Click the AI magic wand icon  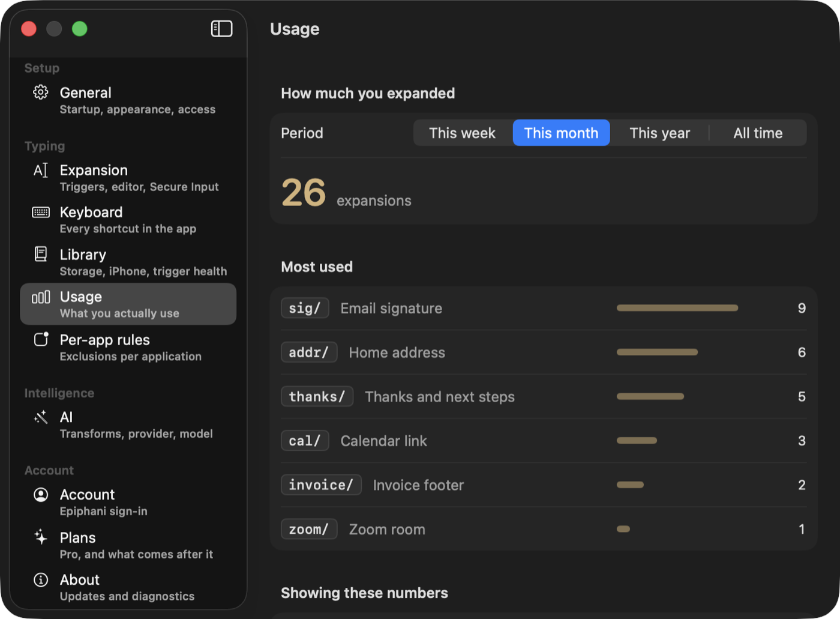(41, 417)
